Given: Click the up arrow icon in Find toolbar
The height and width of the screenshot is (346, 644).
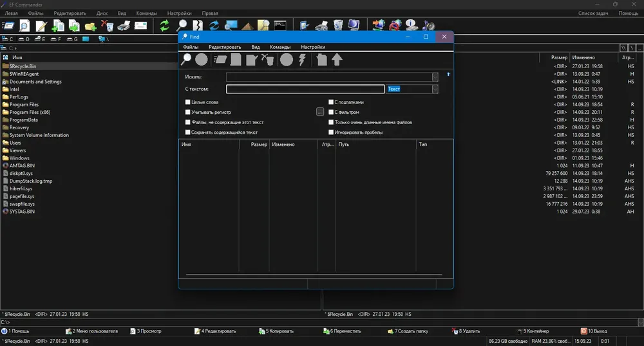Looking at the screenshot, I should [x=337, y=60].
